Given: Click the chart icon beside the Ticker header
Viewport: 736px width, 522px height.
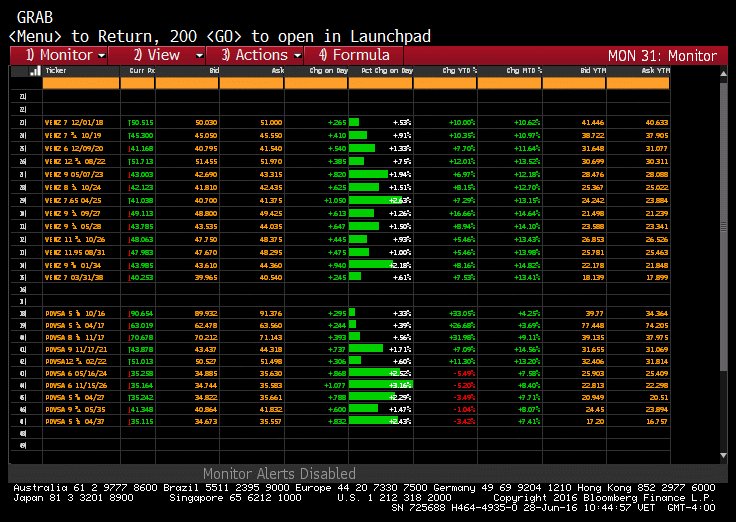Looking at the screenshot, I should click(x=35, y=71).
